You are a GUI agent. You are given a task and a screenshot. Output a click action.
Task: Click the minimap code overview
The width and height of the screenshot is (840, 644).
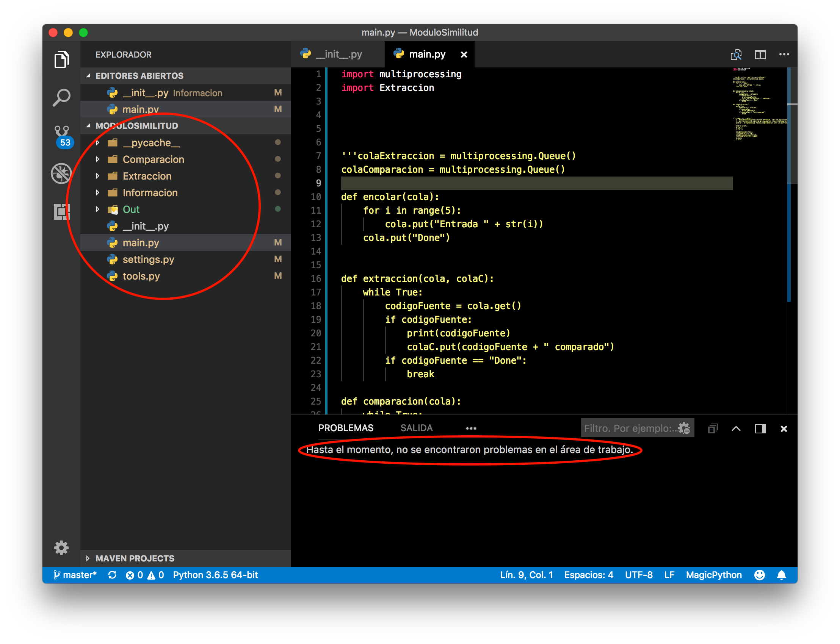point(760,104)
